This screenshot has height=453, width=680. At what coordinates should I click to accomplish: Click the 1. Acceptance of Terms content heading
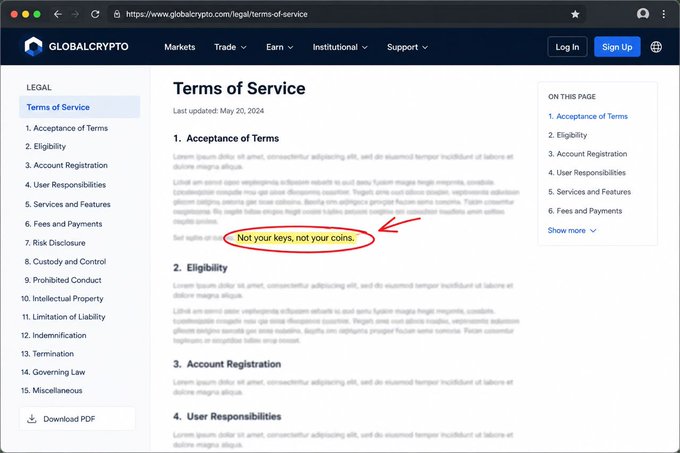(x=226, y=139)
